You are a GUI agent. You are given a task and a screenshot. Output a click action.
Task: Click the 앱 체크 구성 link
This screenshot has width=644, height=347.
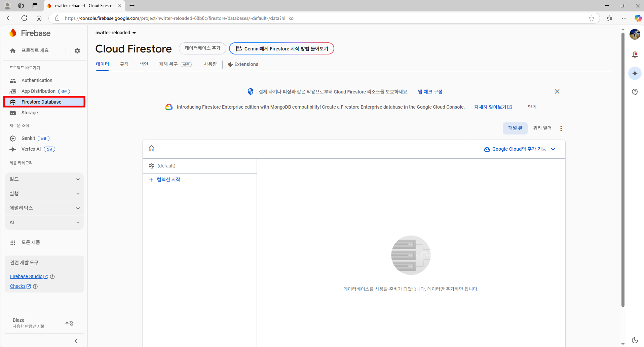pos(430,91)
